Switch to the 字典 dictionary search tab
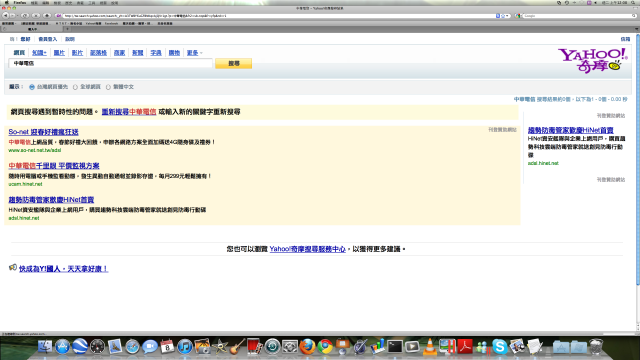This screenshot has height=360, width=640. point(156,53)
